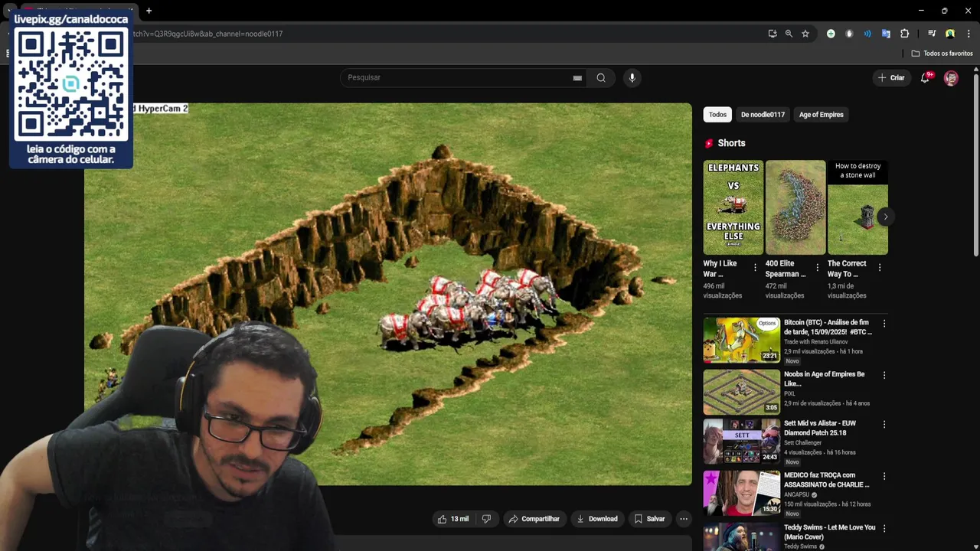Open YouTube notifications bell
980x551 pixels.
pyautogui.click(x=925, y=77)
